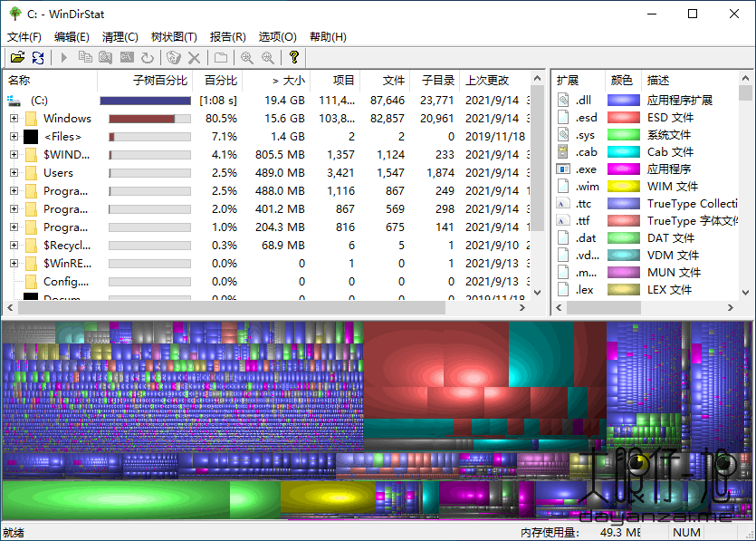Open the 选项(O) menu
Viewport: 756px width, 541px height.
[277, 36]
